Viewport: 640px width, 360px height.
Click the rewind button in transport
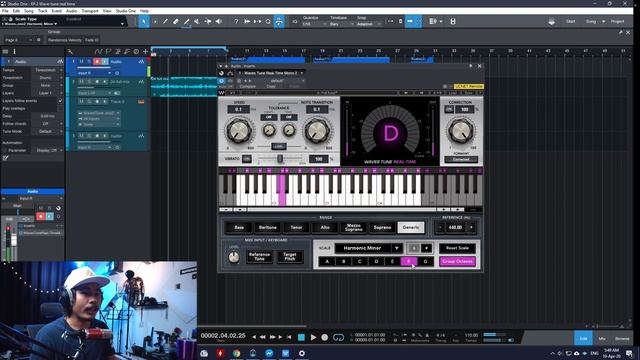coord(263,337)
